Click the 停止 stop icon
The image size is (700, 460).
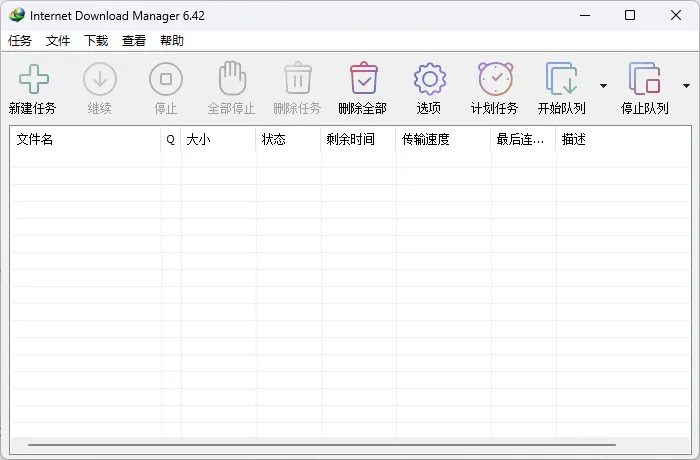166,79
